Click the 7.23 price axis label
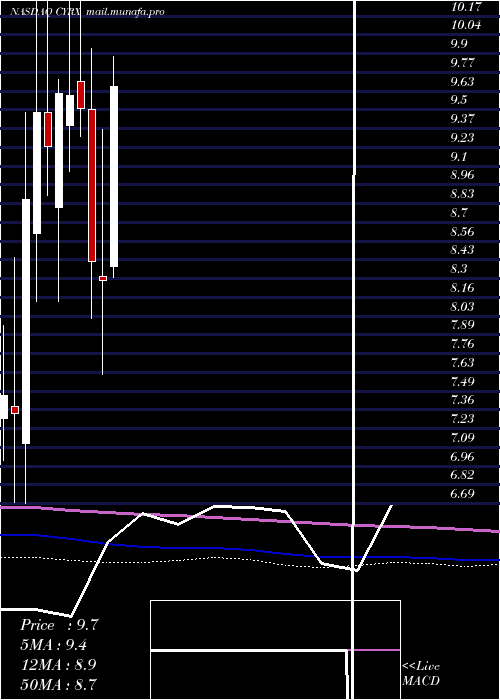The image size is (500, 700). [x=462, y=419]
